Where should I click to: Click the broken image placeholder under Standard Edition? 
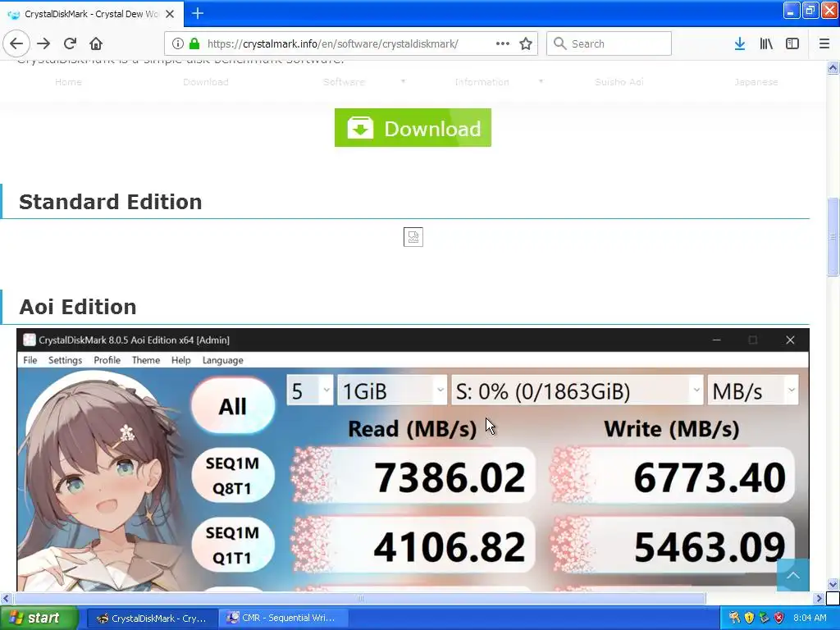coord(413,237)
